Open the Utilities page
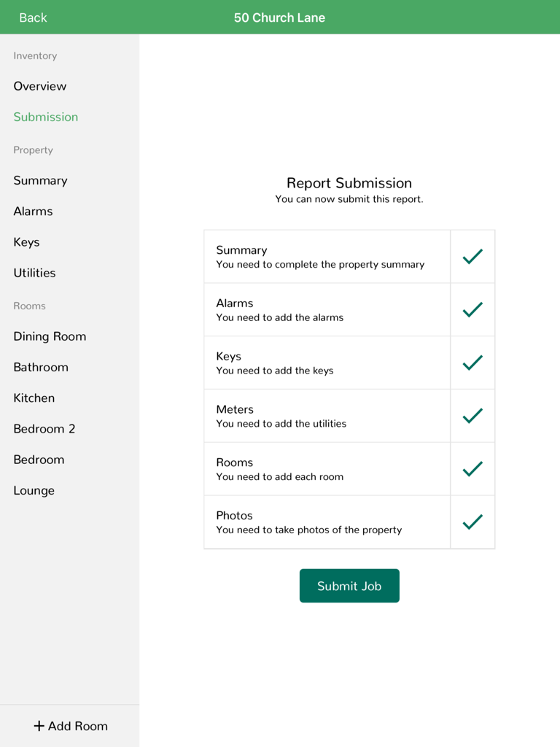This screenshot has height=747, width=560. (x=34, y=272)
